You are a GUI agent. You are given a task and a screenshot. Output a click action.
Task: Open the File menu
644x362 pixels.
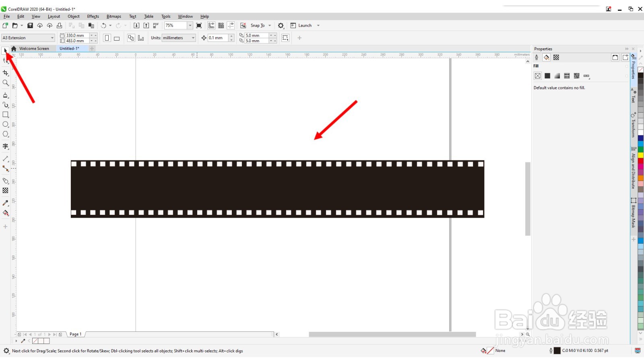click(x=7, y=16)
